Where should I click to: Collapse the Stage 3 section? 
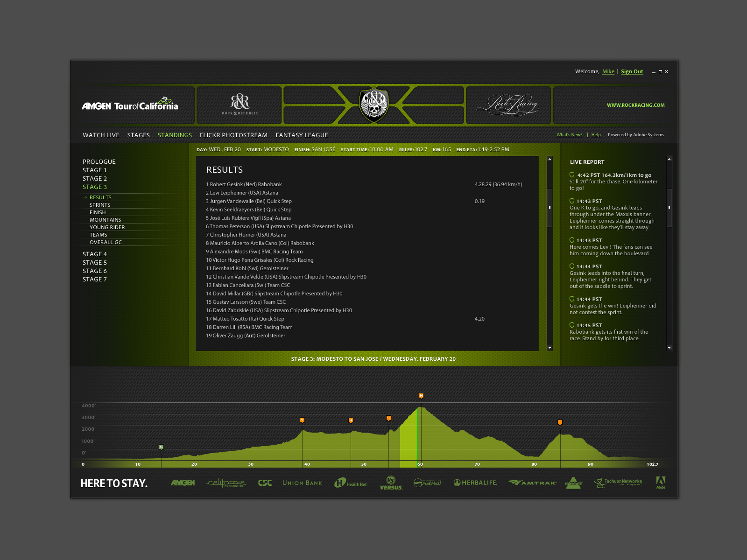click(x=95, y=187)
